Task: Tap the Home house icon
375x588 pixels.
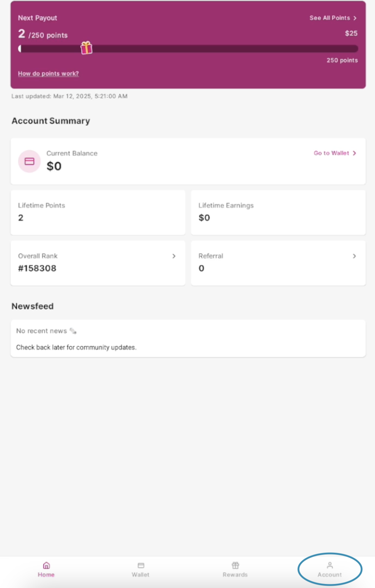Action: [46, 565]
